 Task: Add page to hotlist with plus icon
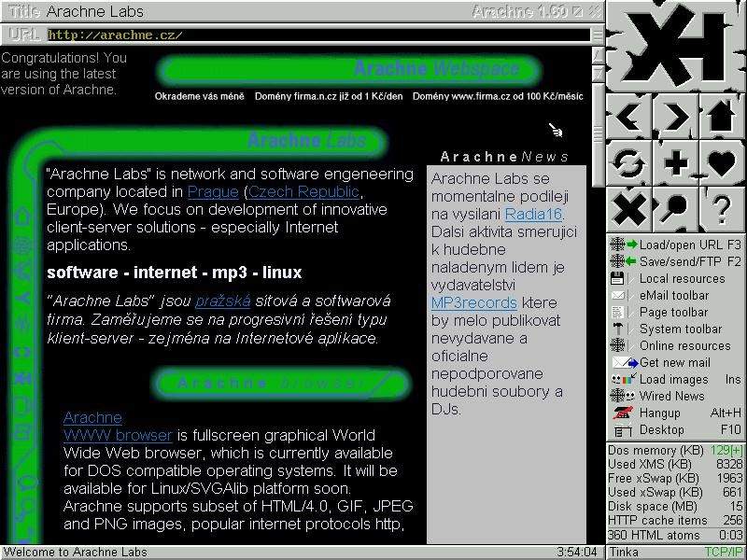coord(675,162)
